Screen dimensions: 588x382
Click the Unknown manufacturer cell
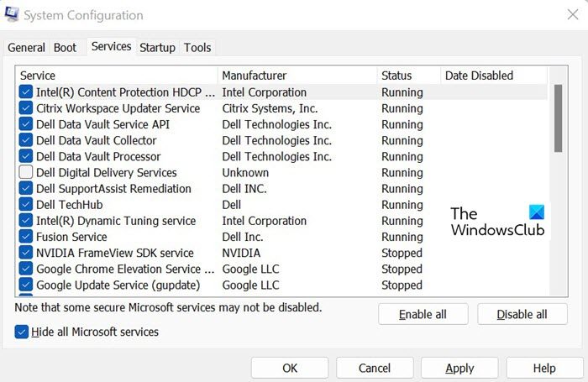pyautogui.click(x=245, y=172)
